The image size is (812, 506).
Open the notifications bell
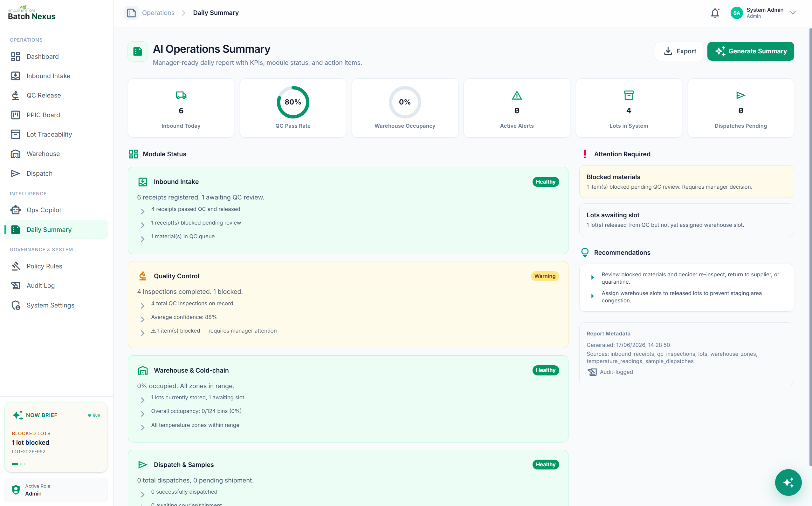tap(715, 13)
